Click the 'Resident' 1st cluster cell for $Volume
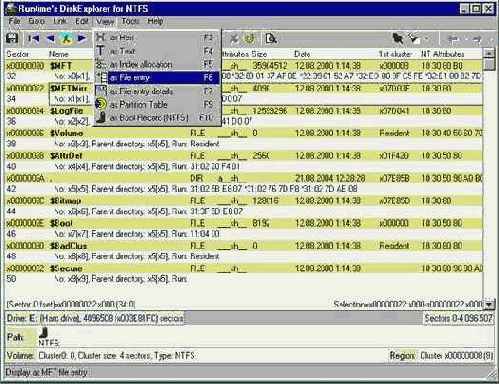 [394, 133]
